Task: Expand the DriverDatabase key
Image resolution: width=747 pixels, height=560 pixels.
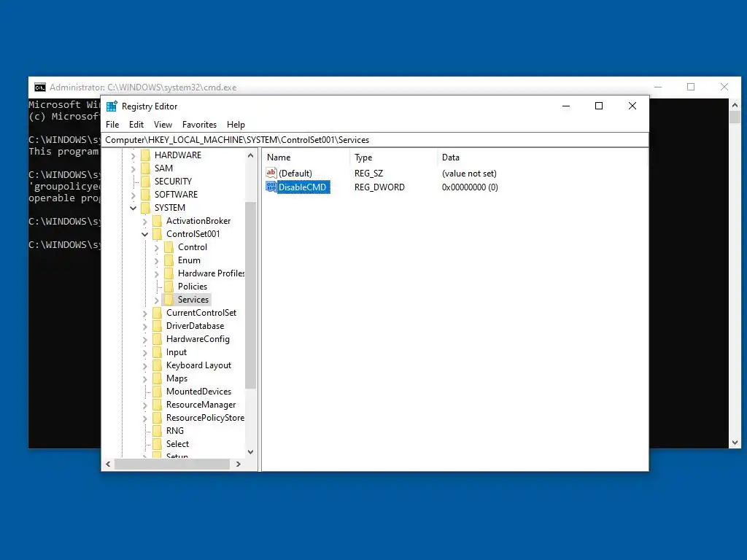Action: (x=145, y=326)
